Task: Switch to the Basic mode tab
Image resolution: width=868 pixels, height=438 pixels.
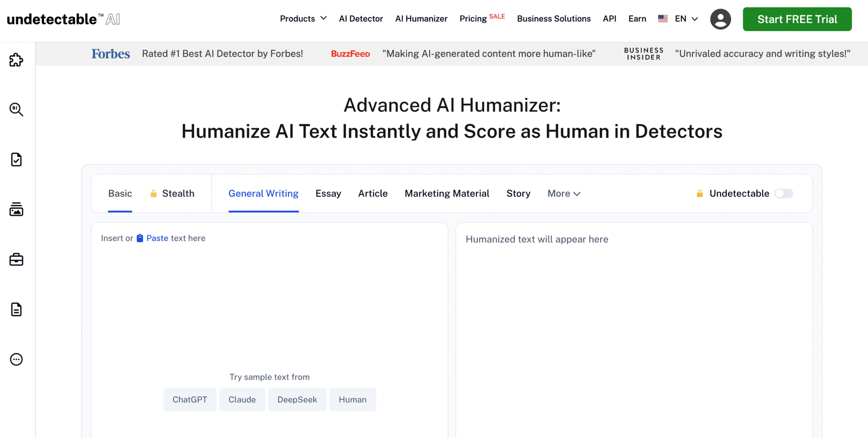Action: [120, 194]
